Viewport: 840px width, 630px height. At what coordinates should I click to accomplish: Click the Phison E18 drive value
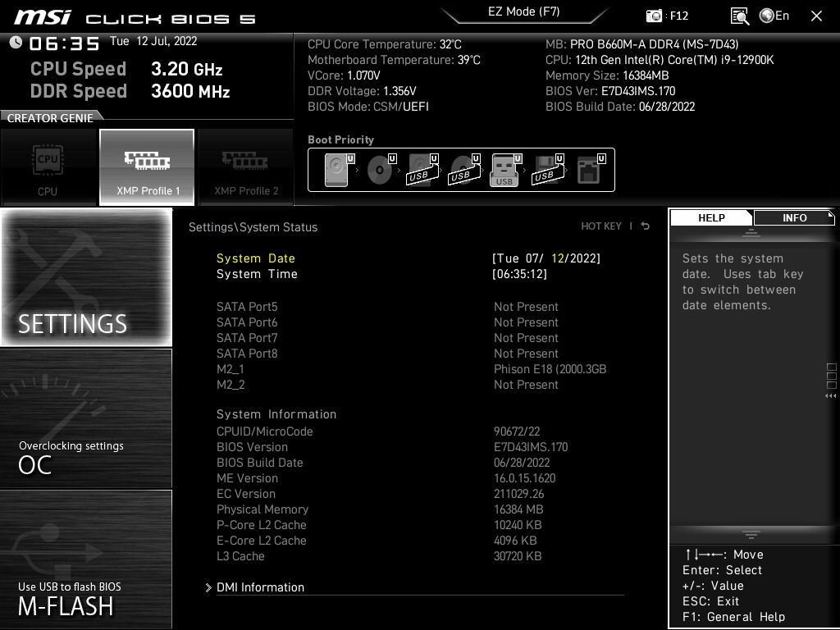tap(550, 368)
